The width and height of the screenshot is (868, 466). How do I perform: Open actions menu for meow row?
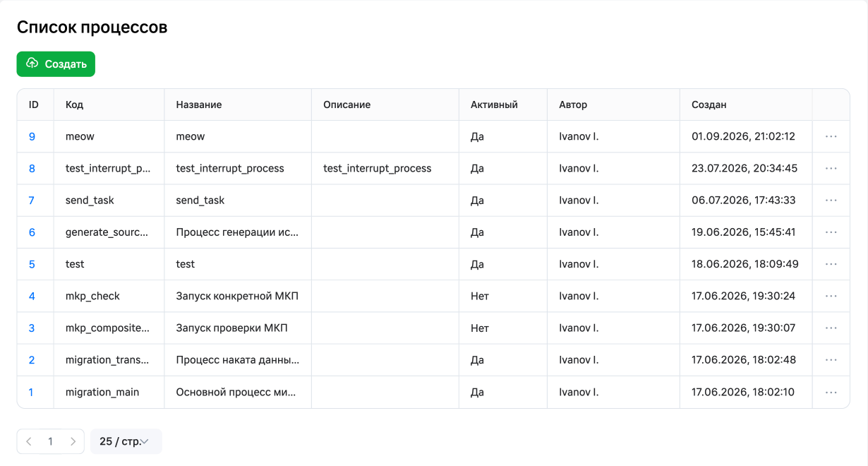(x=831, y=136)
